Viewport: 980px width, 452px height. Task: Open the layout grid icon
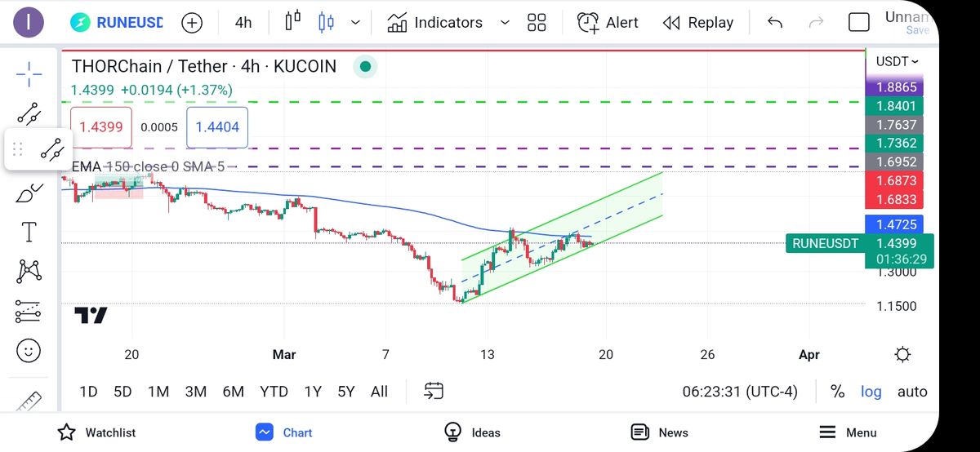537,23
